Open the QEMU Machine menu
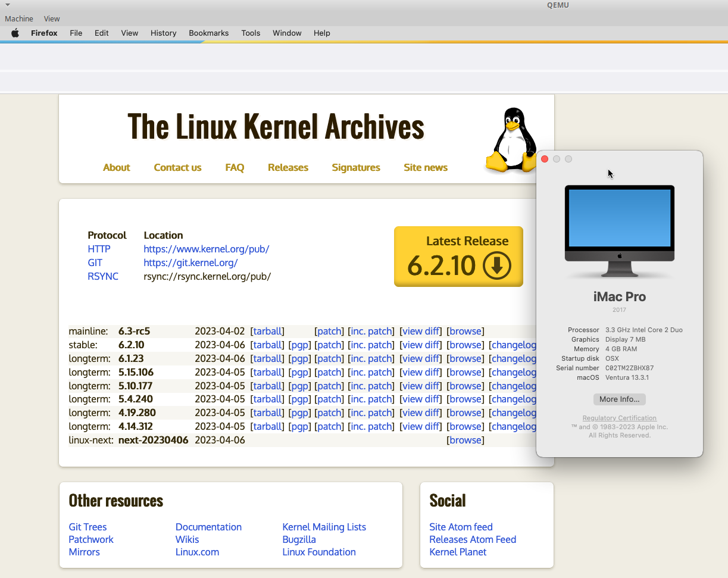 [19, 18]
